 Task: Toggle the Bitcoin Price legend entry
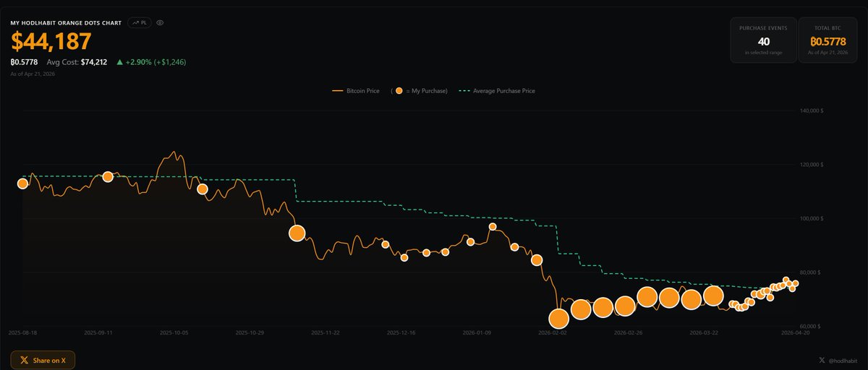pos(357,91)
